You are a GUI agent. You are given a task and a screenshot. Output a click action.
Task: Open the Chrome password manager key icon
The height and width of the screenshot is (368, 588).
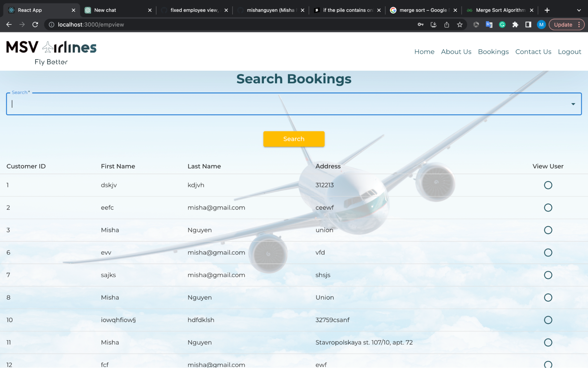point(420,24)
